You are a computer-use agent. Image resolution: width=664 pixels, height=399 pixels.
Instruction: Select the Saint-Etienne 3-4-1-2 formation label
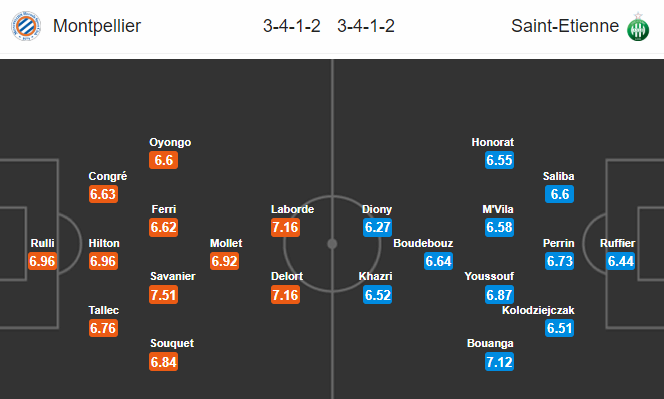pyautogui.click(x=366, y=26)
